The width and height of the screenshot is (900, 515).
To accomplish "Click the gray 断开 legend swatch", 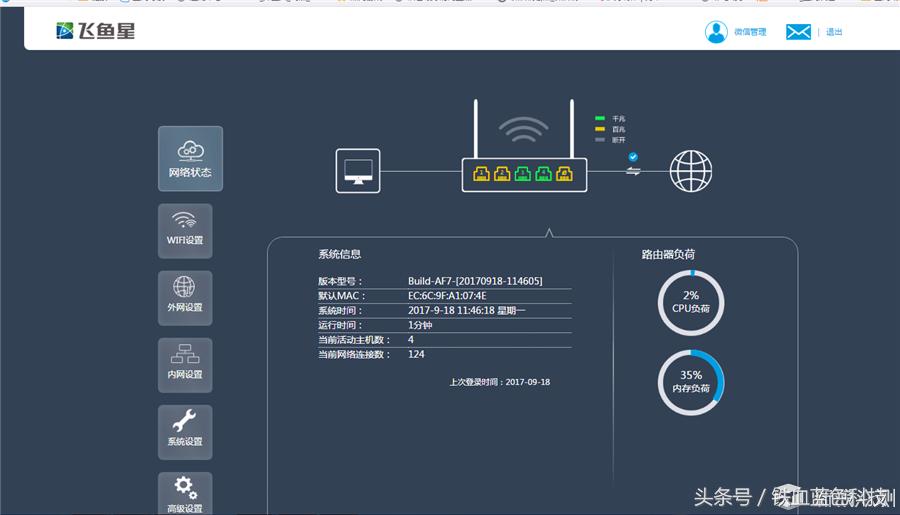I will pyautogui.click(x=600, y=140).
